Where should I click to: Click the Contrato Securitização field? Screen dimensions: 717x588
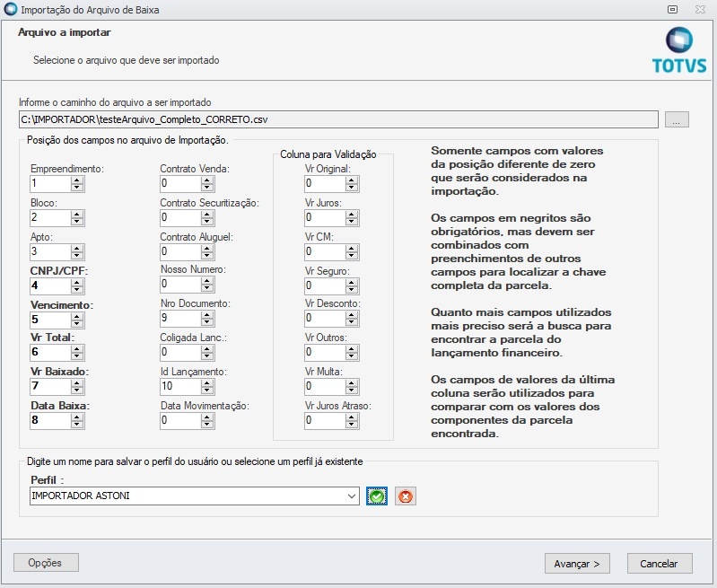click(x=180, y=217)
